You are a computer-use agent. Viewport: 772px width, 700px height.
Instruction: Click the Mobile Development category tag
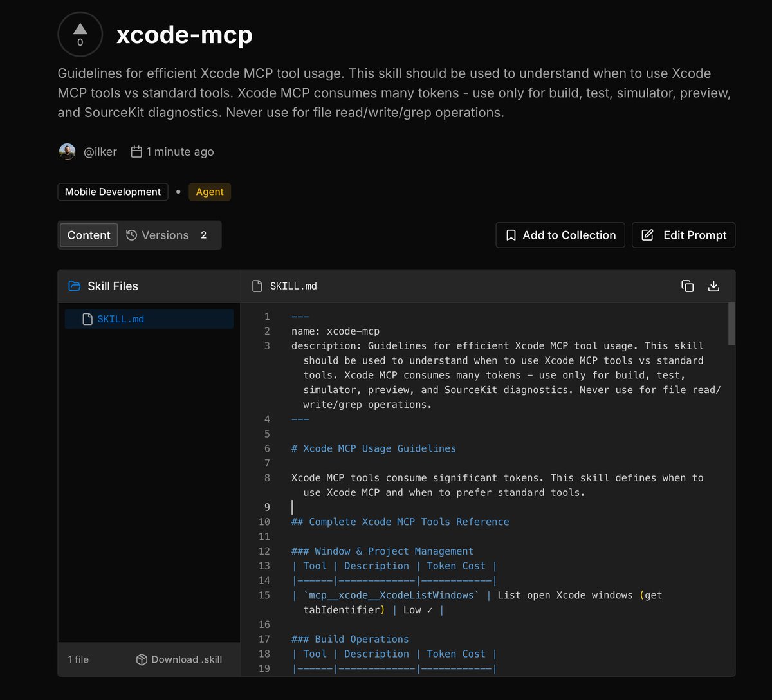113,192
